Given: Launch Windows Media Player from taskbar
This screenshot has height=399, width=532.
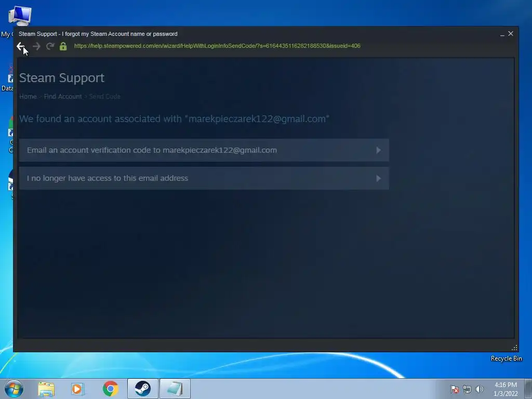Looking at the screenshot, I should click(78, 389).
